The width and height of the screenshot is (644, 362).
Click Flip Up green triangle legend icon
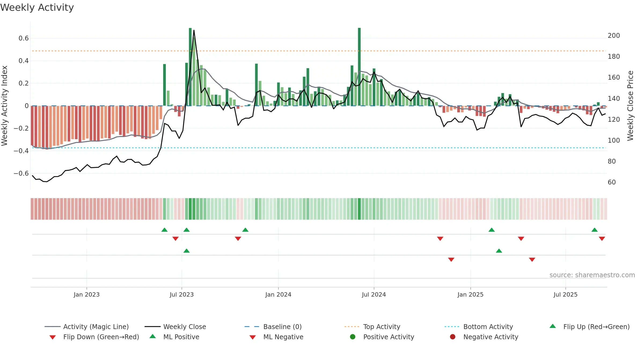pos(553,326)
